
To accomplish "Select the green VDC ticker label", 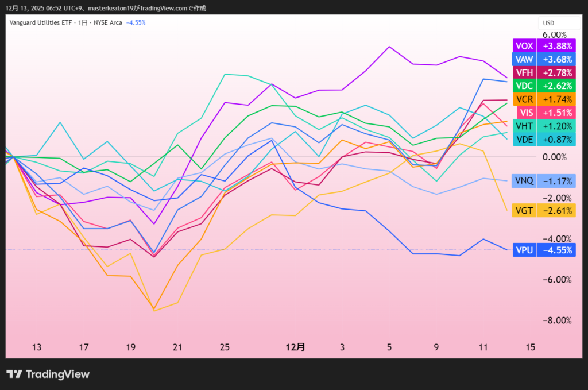I will [x=524, y=86].
